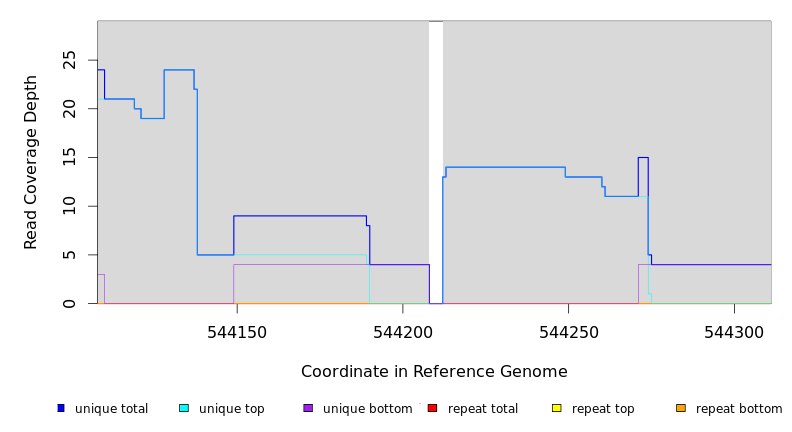Click the "unique bottom" legend label
Viewport: 792px width, 432px height.
[367, 409]
